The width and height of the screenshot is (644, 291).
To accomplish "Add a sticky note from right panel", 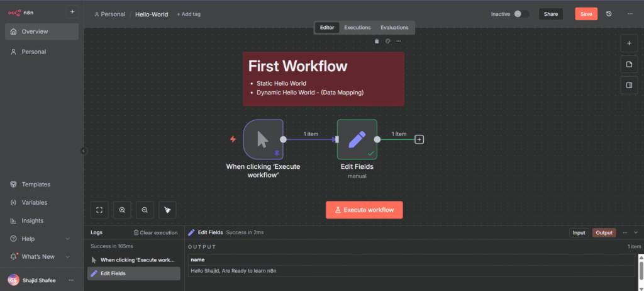I will click(630, 64).
